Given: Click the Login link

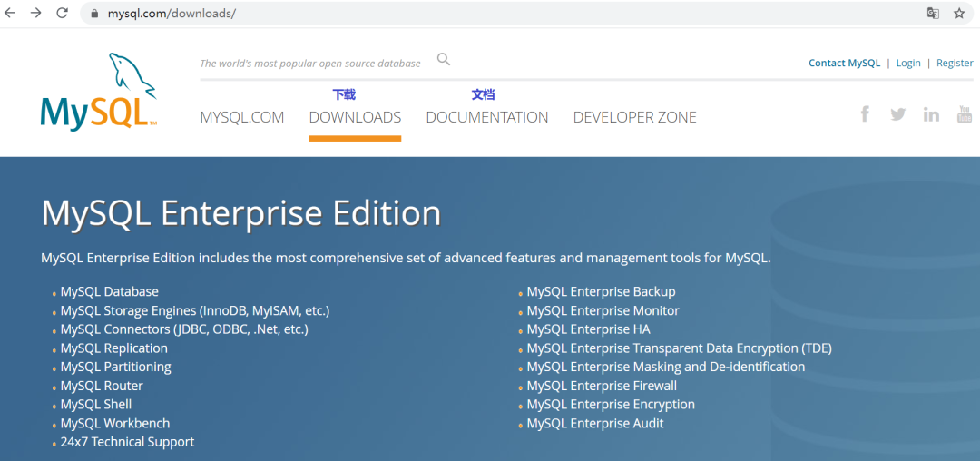Looking at the screenshot, I should click(x=908, y=64).
